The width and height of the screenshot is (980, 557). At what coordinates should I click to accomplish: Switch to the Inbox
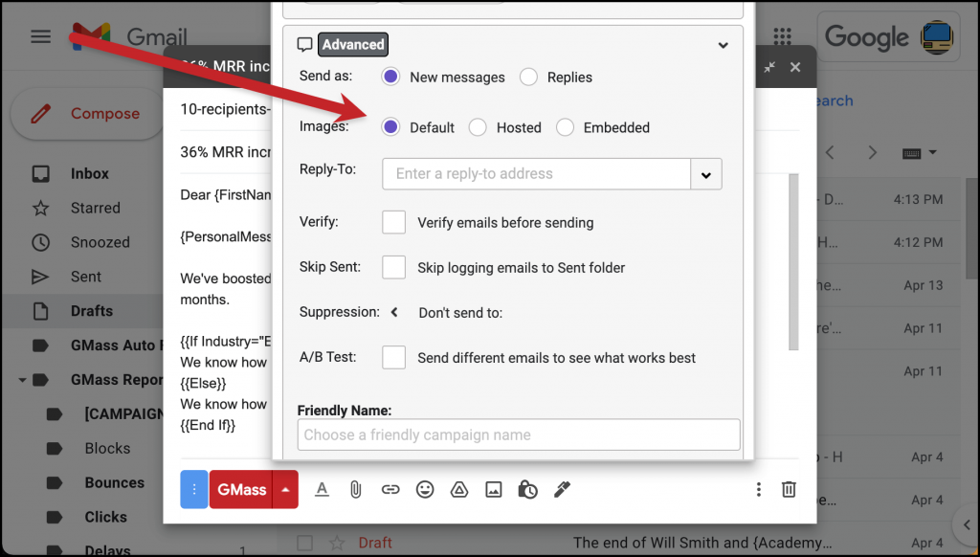(x=89, y=173)
